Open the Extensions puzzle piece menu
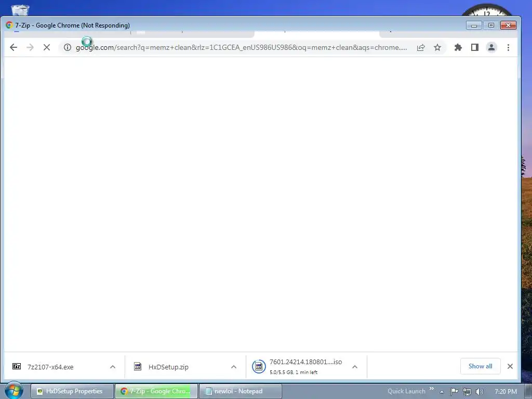Viewport: 532px width, 399px height. (x=458, y=47)
